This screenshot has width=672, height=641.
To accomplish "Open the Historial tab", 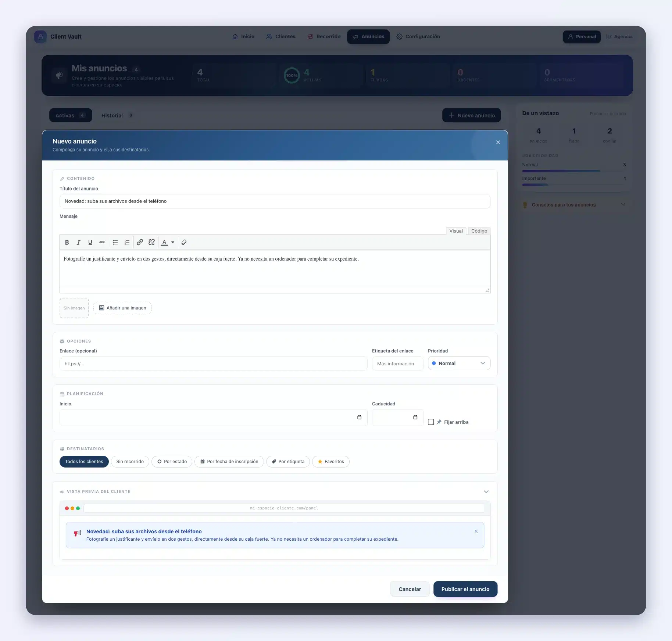I will [x=117, y=115].
